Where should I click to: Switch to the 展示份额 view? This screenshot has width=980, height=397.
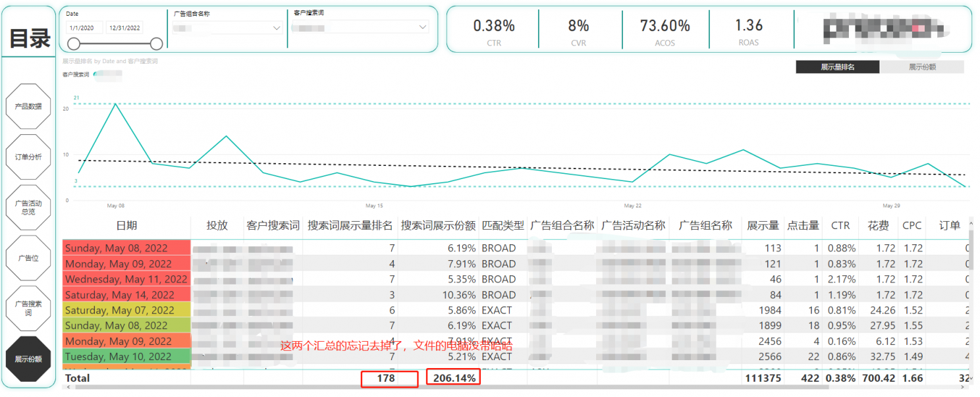[x=923, y=66]
